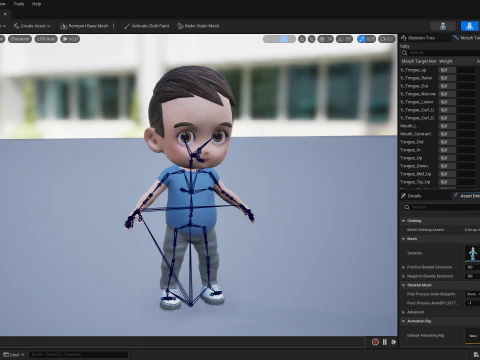480x360 pixels.
Task: Open Post Process Anim Blueprint dropdown
Action: pyautogui.click(x=473, y=294)
